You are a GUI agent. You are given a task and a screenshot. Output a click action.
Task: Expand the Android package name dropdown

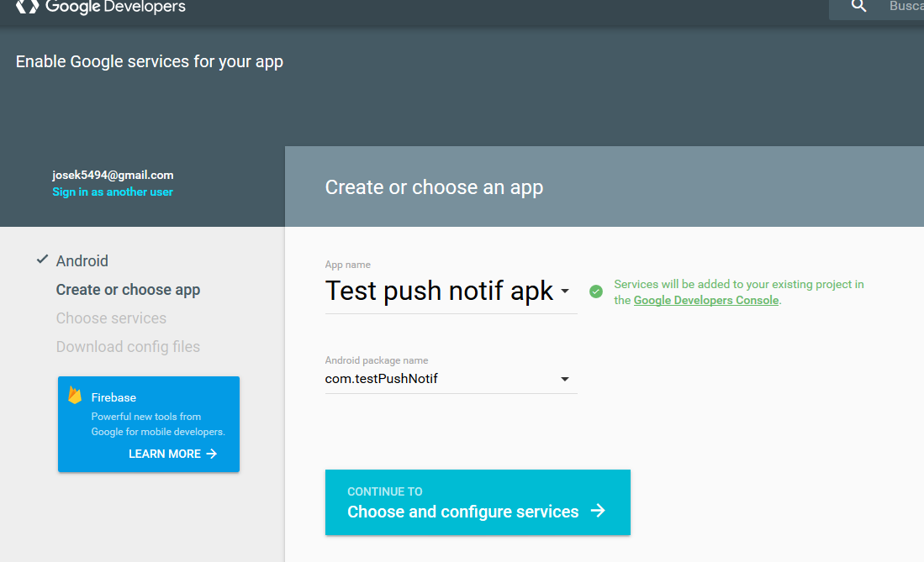click(x=564, y=378)
